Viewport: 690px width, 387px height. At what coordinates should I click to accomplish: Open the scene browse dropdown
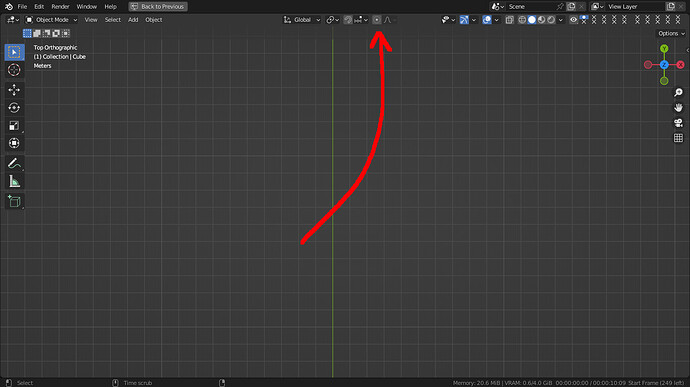click(x=498, y=7)
